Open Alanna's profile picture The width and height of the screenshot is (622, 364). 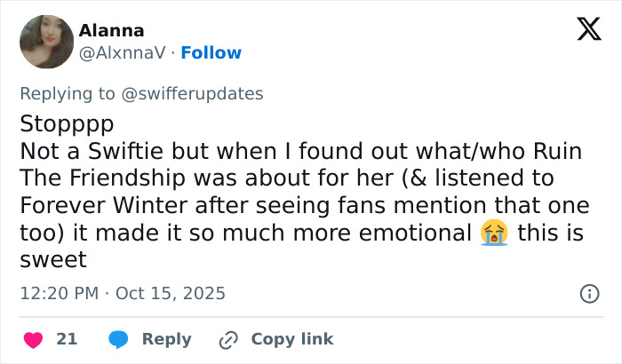[x=46, y=42]
